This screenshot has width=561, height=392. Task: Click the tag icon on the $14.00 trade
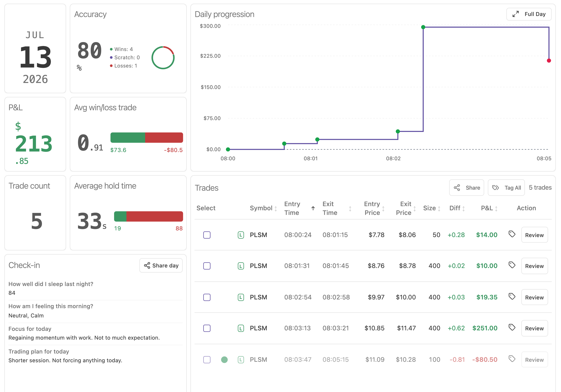pos(512,234)
